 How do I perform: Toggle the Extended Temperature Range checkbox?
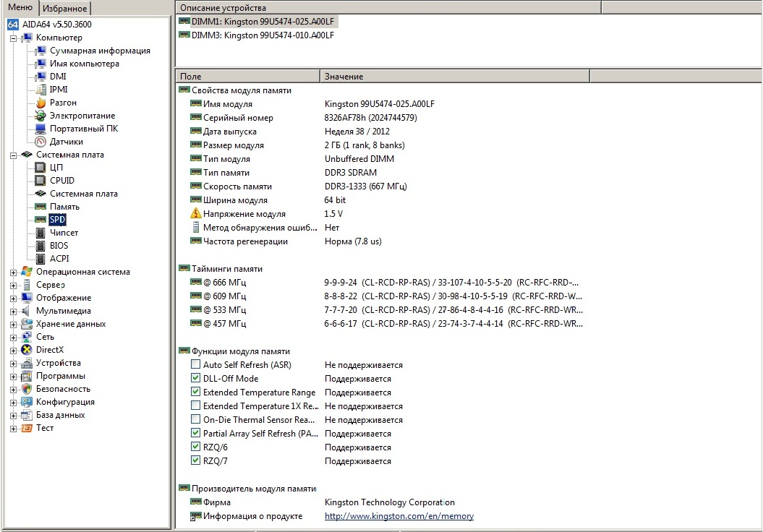point(195,392)
